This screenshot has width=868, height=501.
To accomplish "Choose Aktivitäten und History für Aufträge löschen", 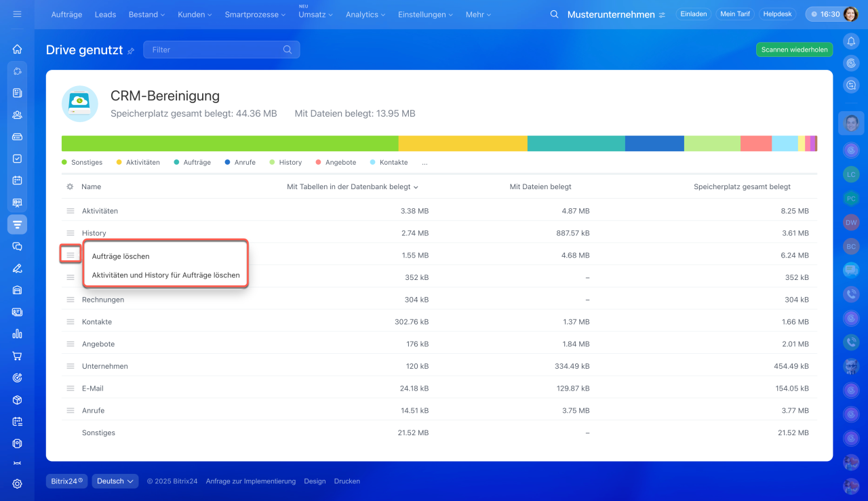I will point(165,275).
